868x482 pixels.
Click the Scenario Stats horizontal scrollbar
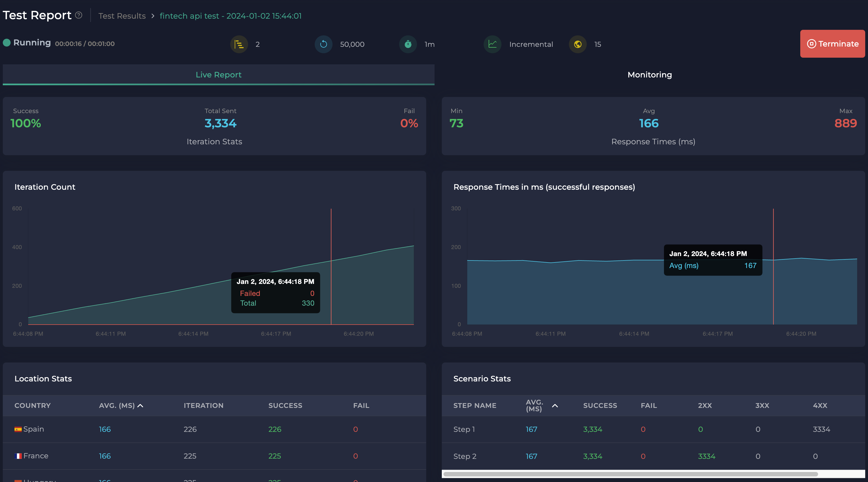[x=630, y=474]
